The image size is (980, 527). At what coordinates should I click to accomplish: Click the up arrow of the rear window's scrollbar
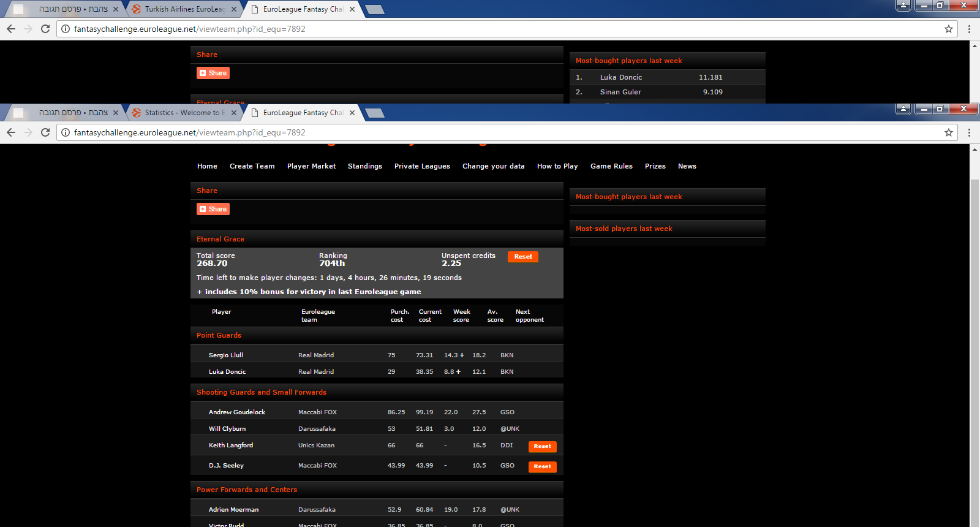[974, 45]
